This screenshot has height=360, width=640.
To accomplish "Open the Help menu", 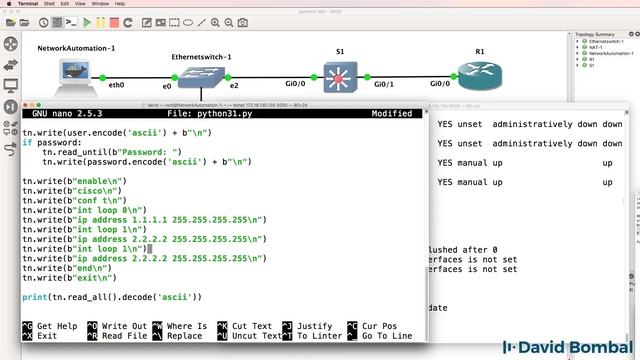I will [120, 4].
